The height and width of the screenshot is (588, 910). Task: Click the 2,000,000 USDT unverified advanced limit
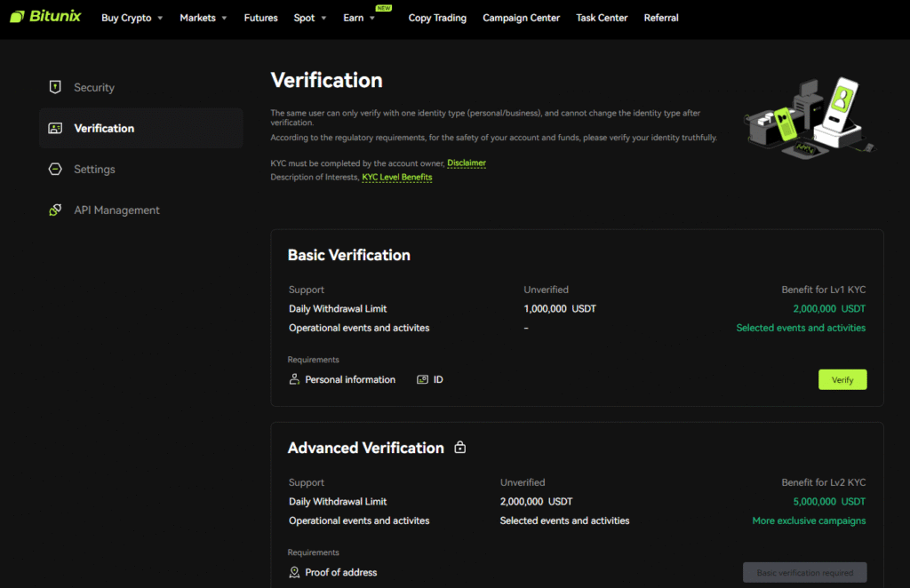point(536,502)
